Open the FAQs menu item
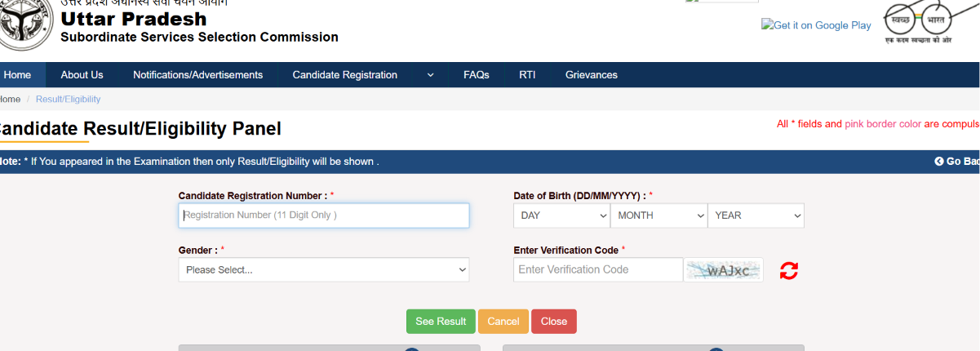The height and width of the screenshot is (351, 980). [x=477, y=75]
